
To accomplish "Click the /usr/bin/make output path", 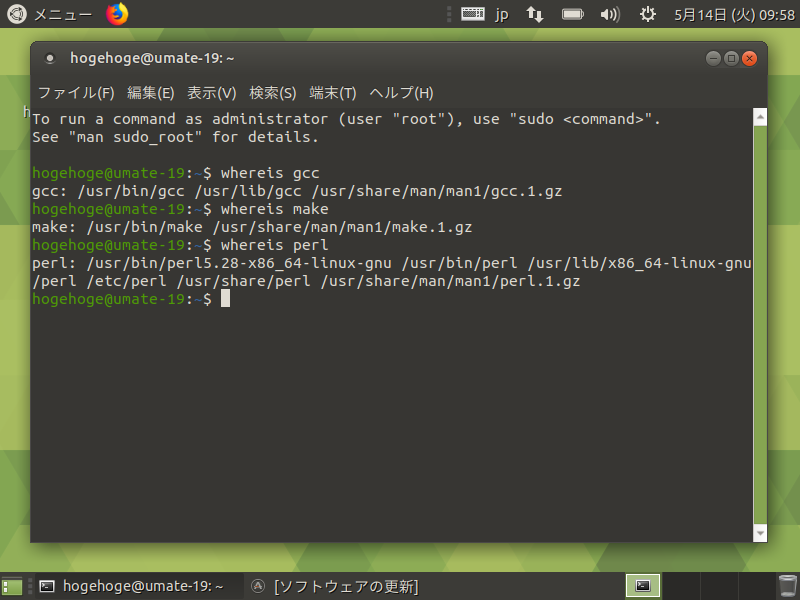I will pos(144,227).
